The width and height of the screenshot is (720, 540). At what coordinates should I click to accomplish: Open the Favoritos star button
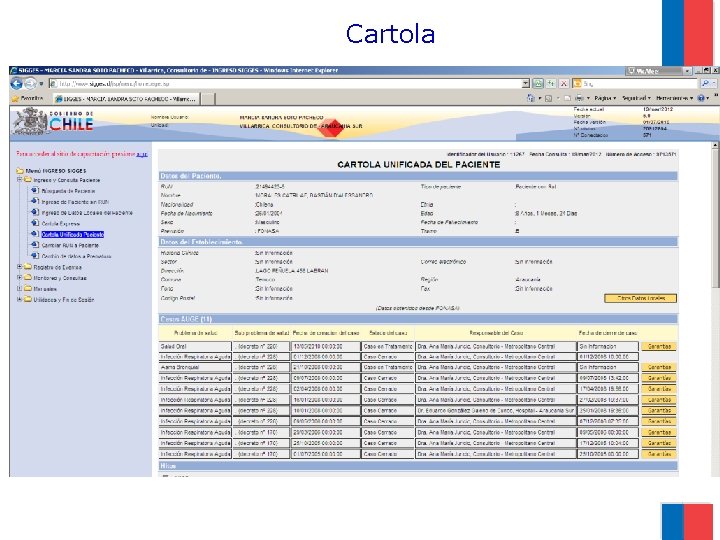pyautogui.click(x=28, y=98)
